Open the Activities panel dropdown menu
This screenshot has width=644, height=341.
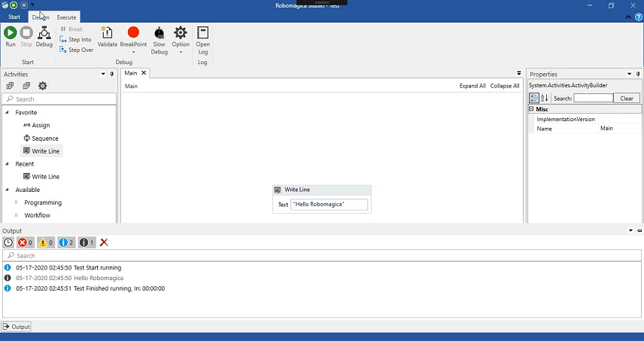point(103,74)
